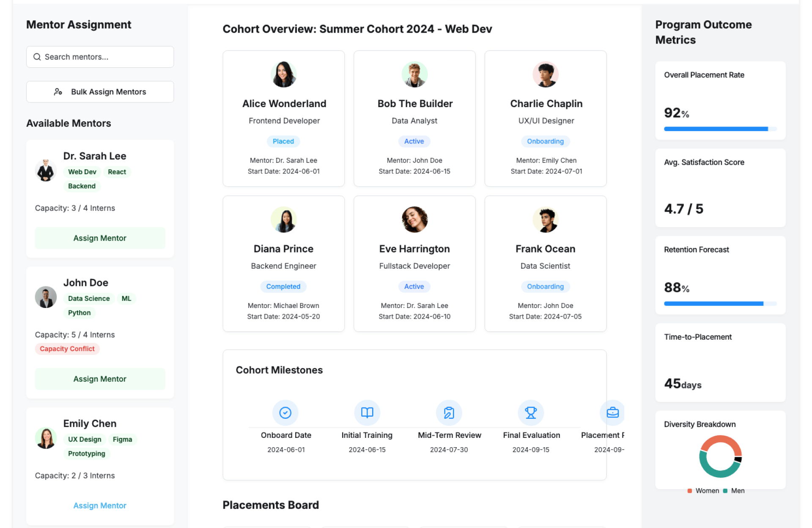The width and height of the screenshot is (812, 528).
Task: Click Emily Chen's Assign Mentor link
Action: coord(100,506)
